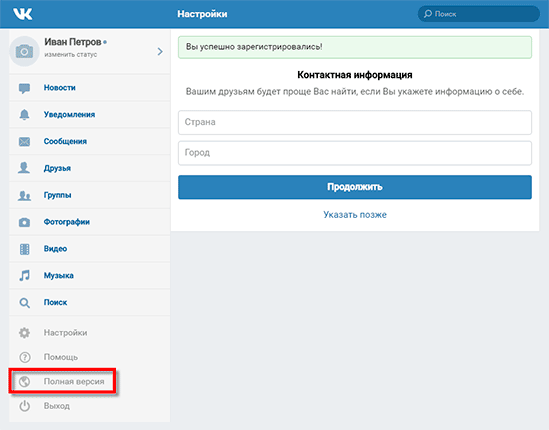Select the Уведомления bell icon
Image resolution: width=549 pixels, height=430 pixels.
click(x=24, y=115)
